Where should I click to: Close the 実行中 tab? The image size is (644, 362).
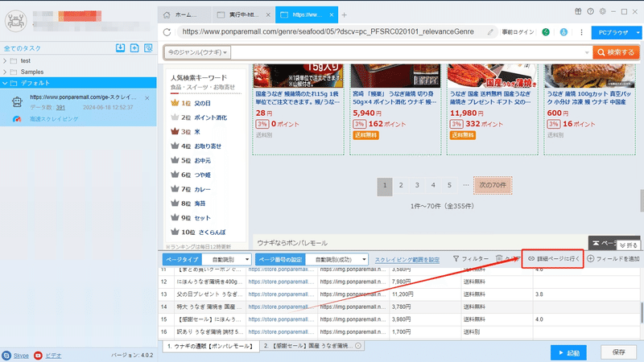click(x=268, y=14)
